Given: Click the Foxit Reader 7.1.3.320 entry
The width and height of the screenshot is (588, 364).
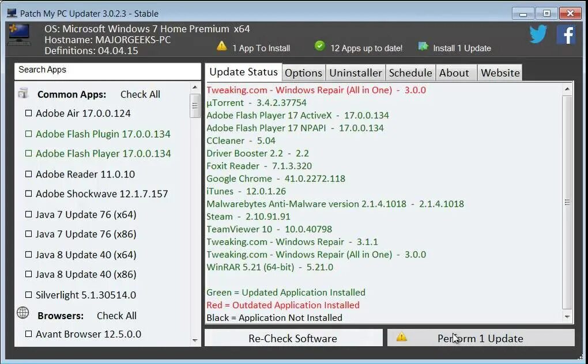Looking at the screenshot, I should [x=259, y=166].
